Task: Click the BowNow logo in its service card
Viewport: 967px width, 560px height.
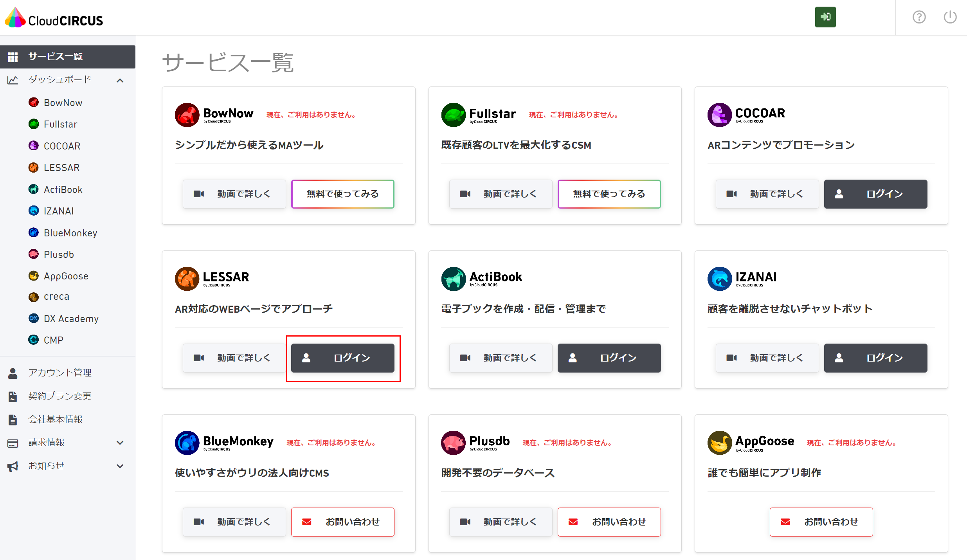Action: coord(214,115)
